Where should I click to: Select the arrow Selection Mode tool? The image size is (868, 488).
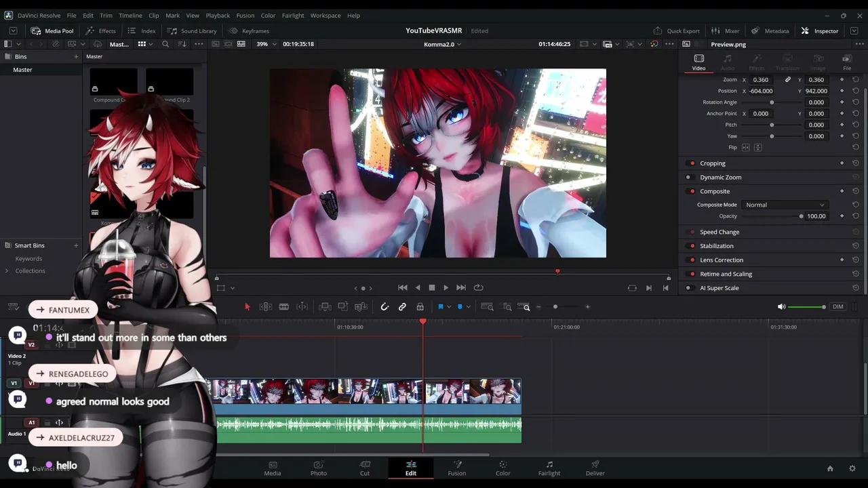(247, 307)
